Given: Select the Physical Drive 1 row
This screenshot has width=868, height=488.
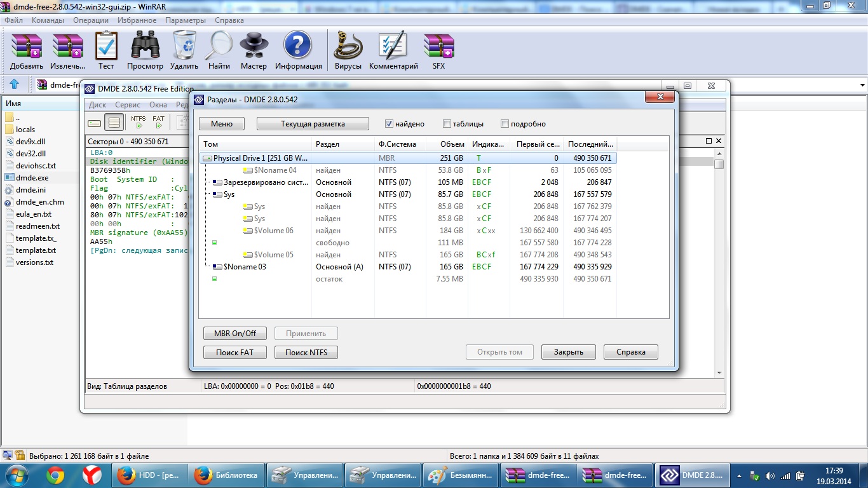Looking at the screenshot, I should [x=408, y=158].
